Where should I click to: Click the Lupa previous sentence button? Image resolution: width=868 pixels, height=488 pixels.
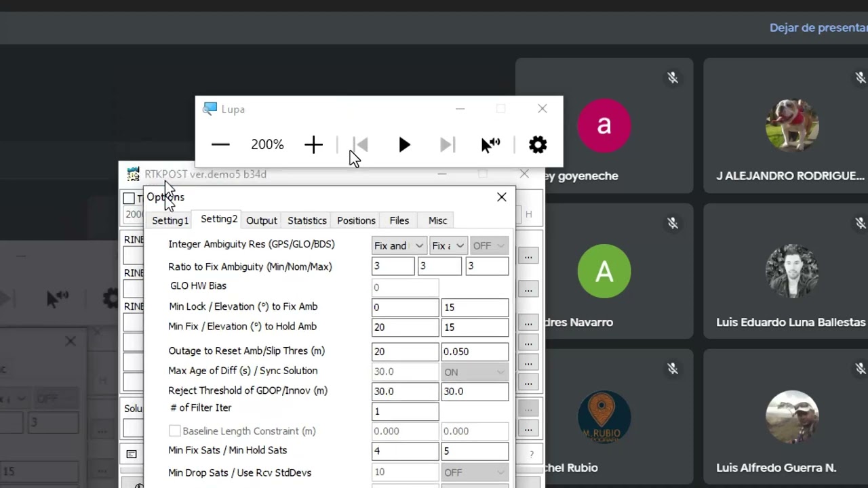coord(361,144)
